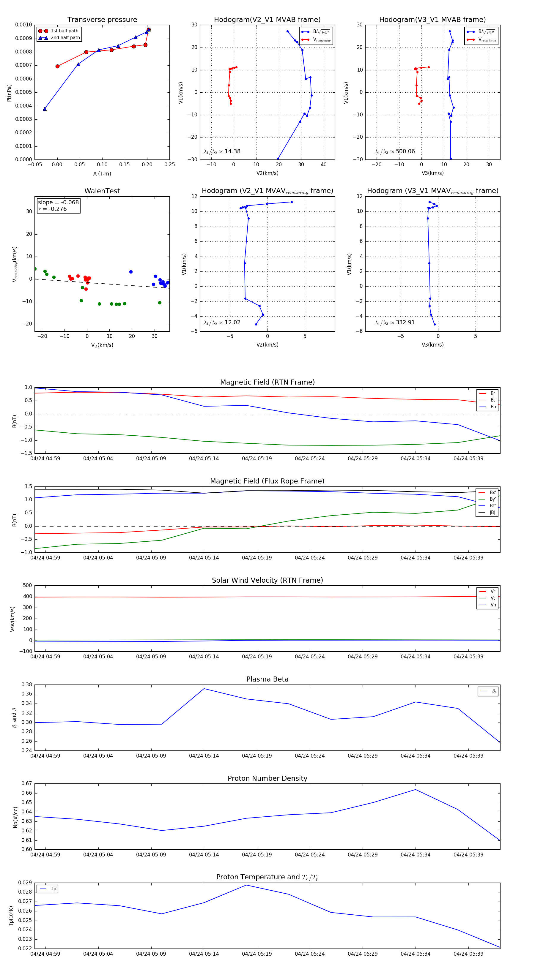The image size is (535, 980).
Task: Click the 'Vsw(km/s)' y-axis label
Action: [x=12, y=619]
